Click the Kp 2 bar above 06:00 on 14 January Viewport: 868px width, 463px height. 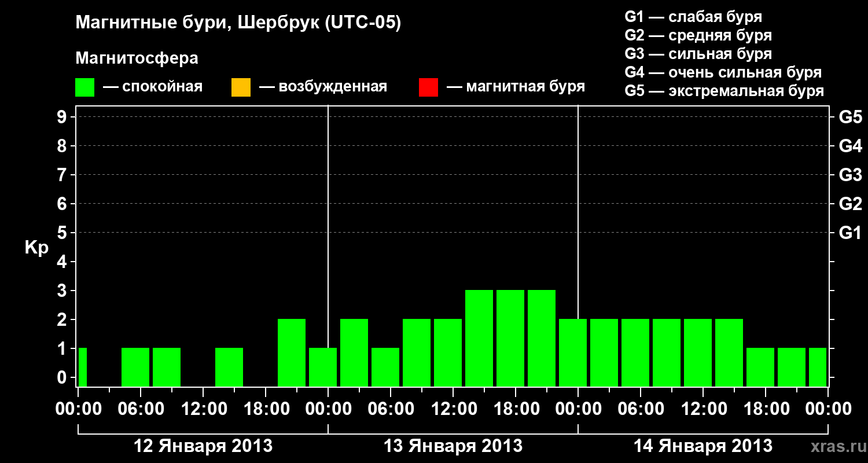pos(635,352)
